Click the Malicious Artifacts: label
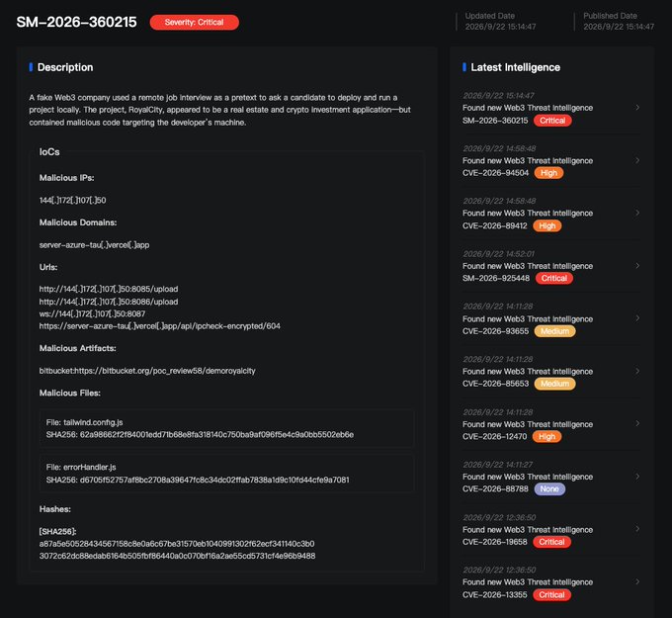Image resolution: width=672 pixels, height=618 pixels. 77,348
